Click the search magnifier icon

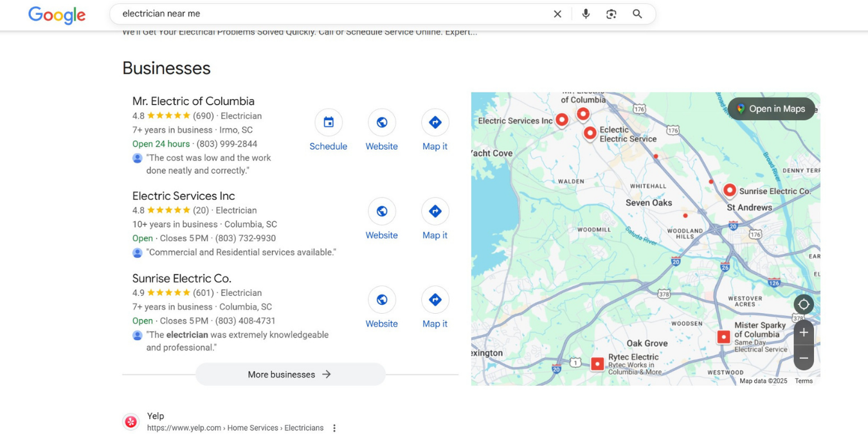637,13
